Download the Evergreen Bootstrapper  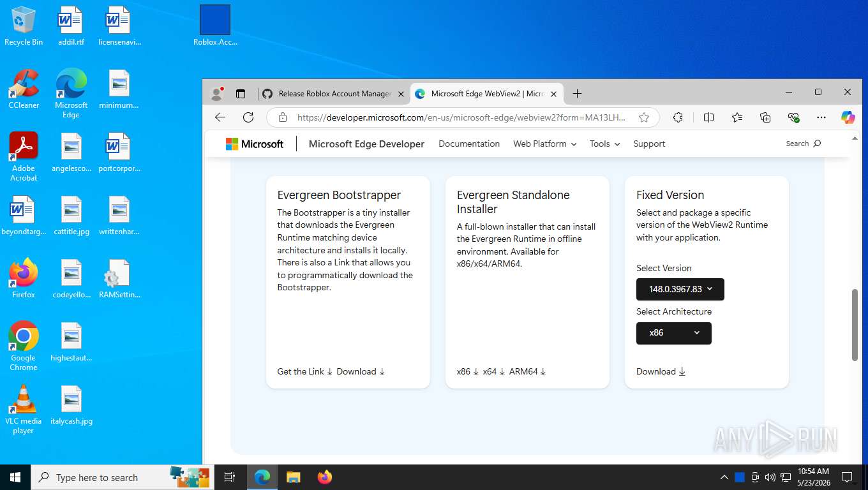(x=361, y=372)
